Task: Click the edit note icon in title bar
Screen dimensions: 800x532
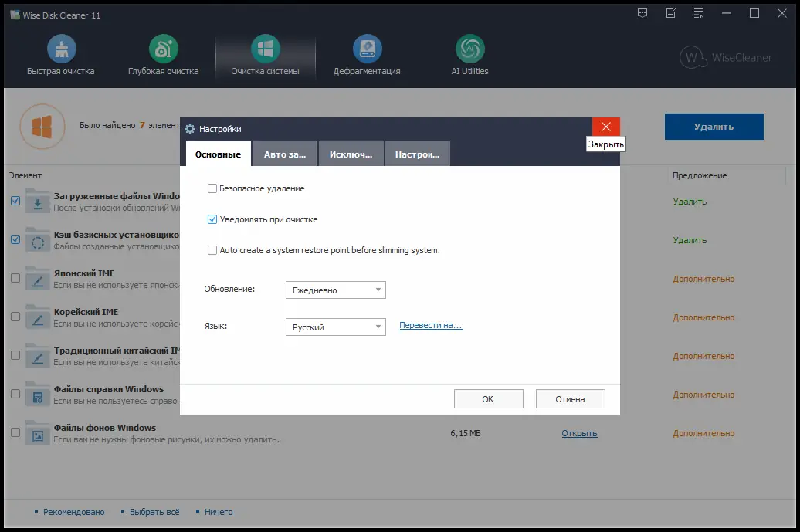Action: (x=671, y=14)
